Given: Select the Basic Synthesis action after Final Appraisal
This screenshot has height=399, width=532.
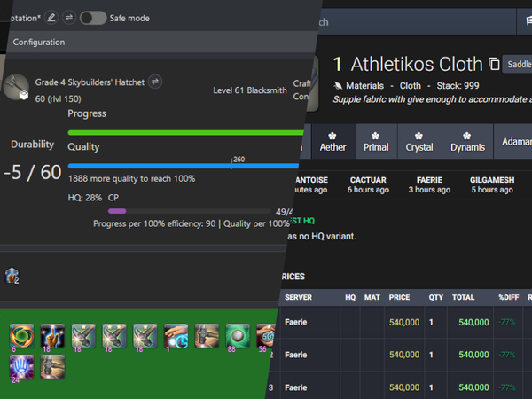Looking at the screenshot, I should (x=207, y=336).
